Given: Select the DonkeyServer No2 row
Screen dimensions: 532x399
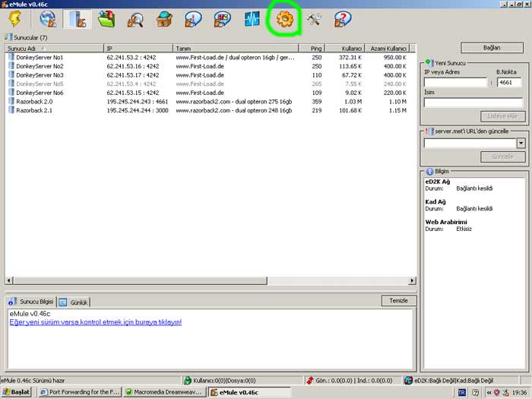Looking at the screenshot, I should 211,66.
